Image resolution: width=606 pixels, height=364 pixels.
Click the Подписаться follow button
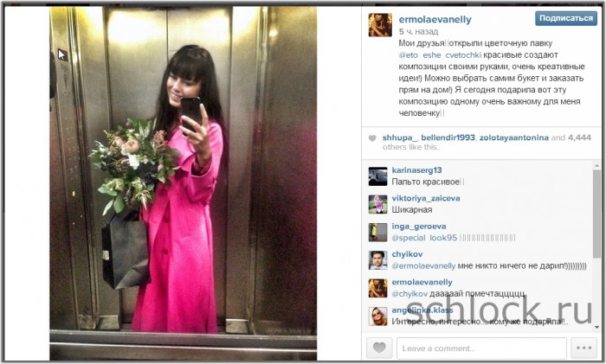point(566,18)
